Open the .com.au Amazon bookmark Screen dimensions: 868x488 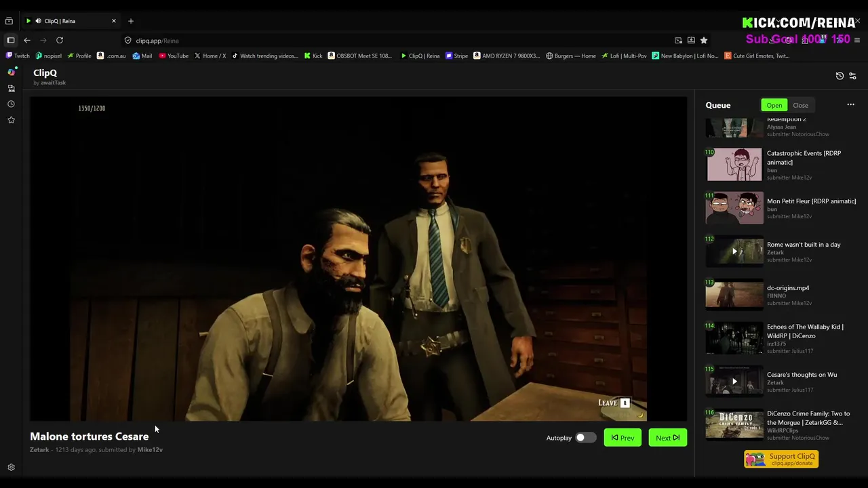[x=112, y=56]
